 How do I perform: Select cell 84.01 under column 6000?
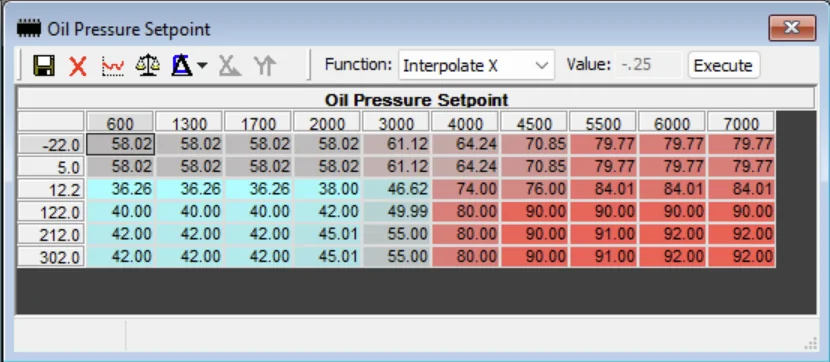(x=672, y=189)
